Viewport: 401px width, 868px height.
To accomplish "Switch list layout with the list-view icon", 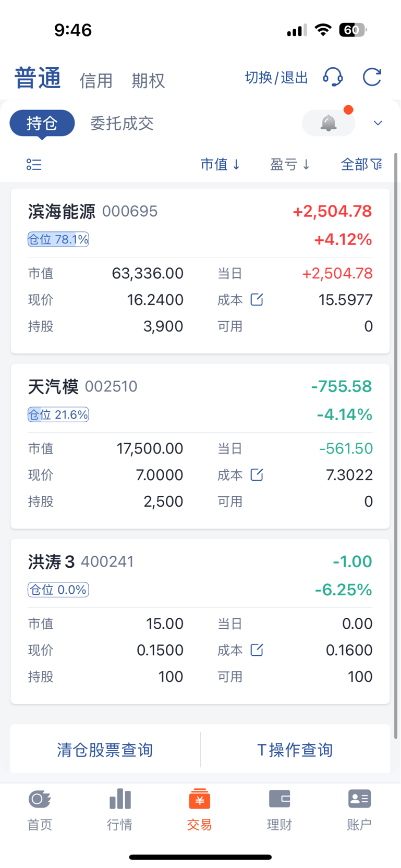I will click(34, 165).
